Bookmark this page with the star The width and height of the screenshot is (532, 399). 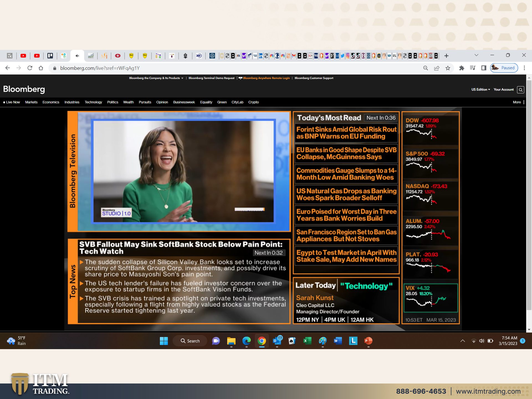coord(448,68)
